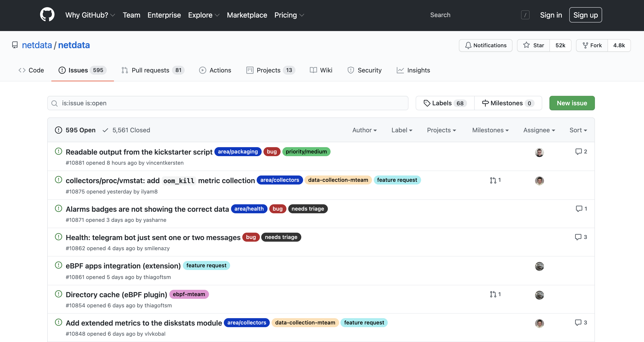
Task: Click assignee avatar on eBPF apps integration issue
Action: coord(539,266)
